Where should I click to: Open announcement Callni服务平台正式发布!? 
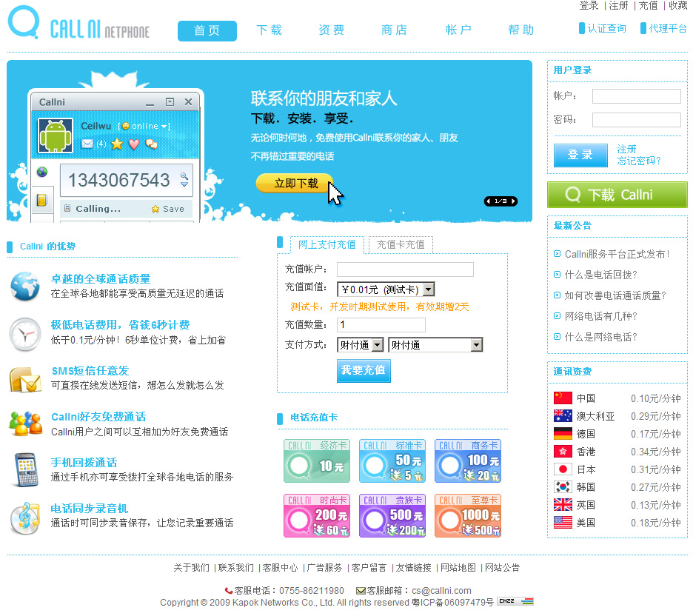(617, 254)
